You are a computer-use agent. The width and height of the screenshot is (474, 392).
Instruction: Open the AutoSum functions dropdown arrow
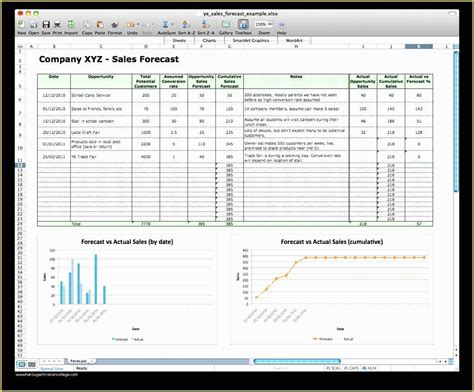(172, 24)
